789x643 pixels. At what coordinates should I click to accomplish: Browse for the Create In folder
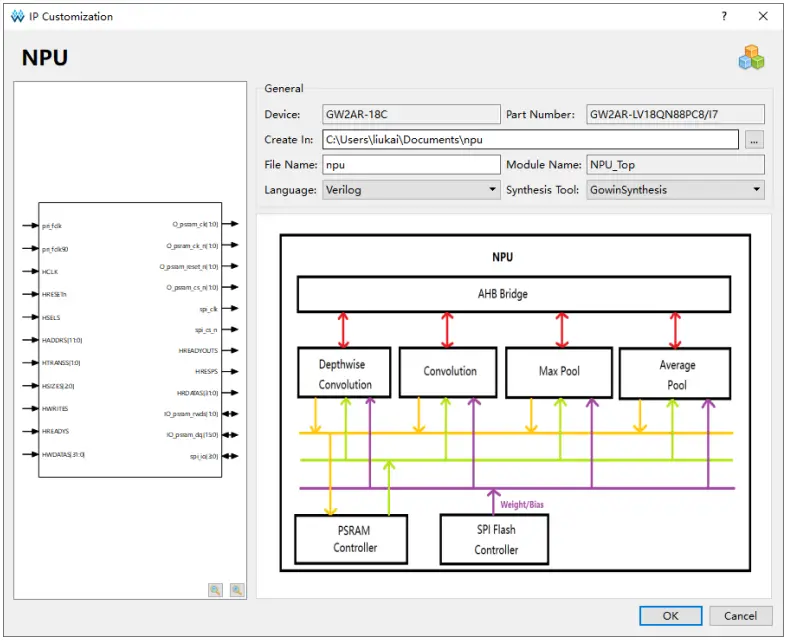755,140
